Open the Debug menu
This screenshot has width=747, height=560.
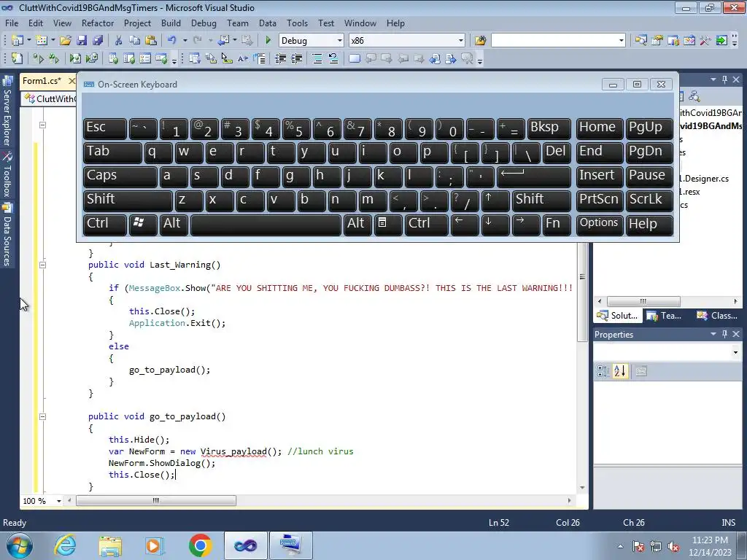click(204, 23)
